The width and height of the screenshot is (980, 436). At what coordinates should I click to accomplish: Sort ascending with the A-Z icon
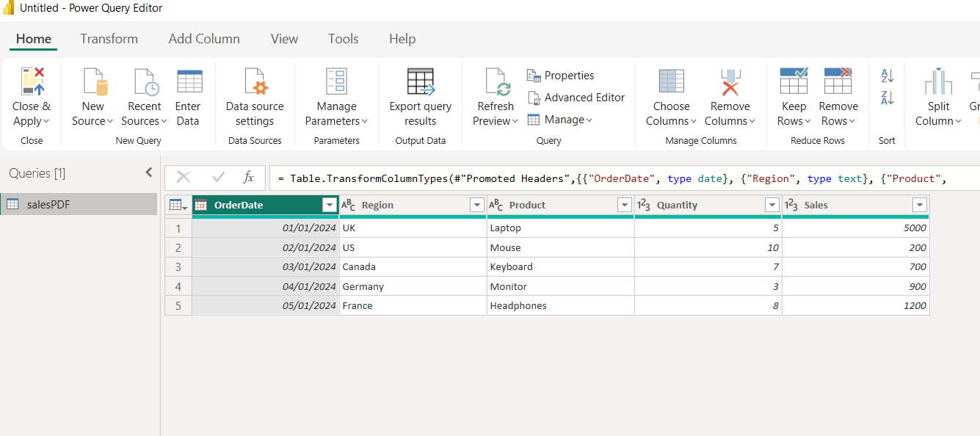click(887, 76)
